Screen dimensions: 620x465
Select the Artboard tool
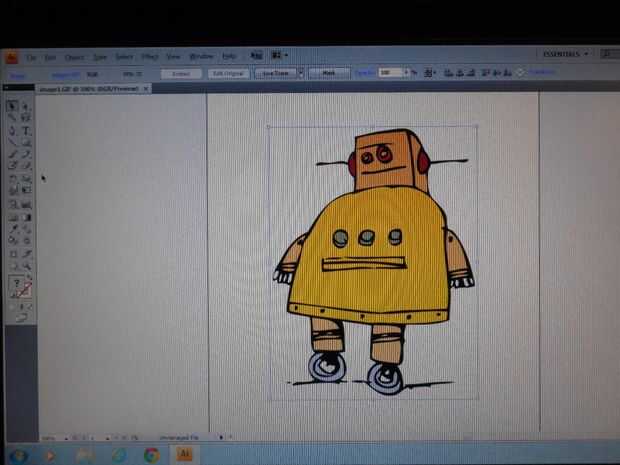[x=12, y=254]
